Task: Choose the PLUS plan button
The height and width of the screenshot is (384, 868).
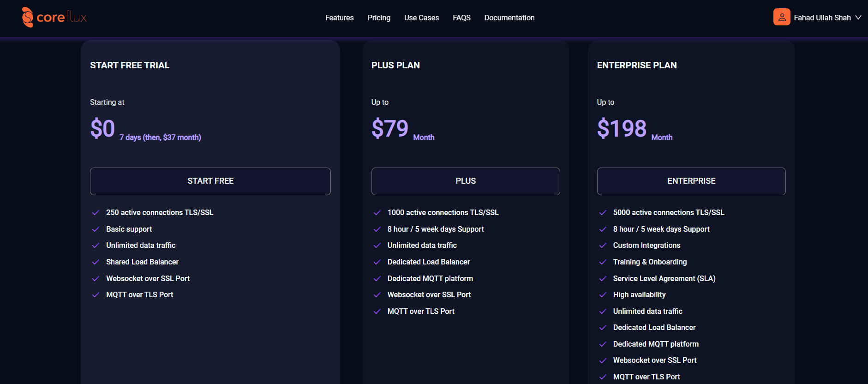Action: [x=466, y=181]
